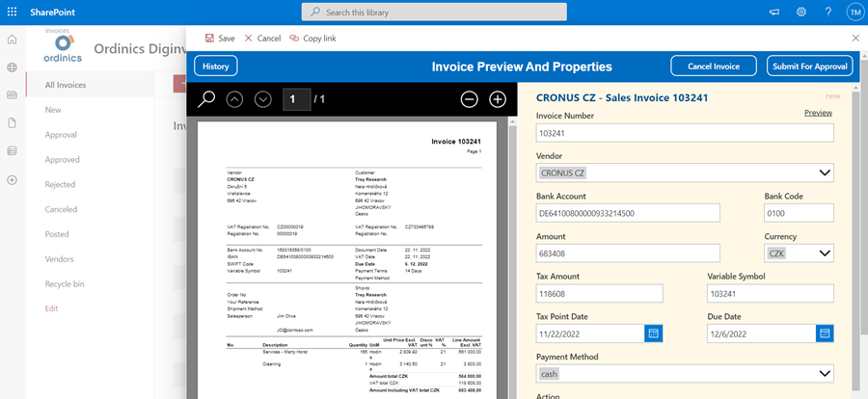Click the Tax Point Date field

click(x=590, y=333)
